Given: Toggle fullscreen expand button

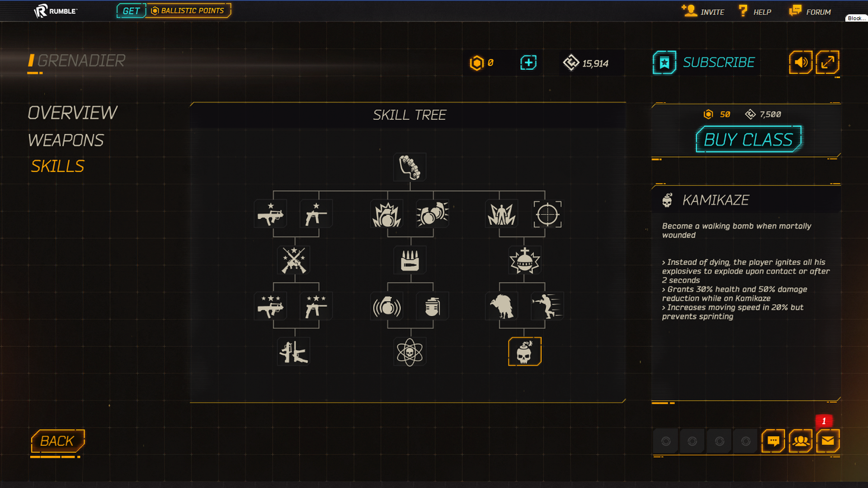Looking at the screenshot, I should pyautogui.click(x=827, y=62).
